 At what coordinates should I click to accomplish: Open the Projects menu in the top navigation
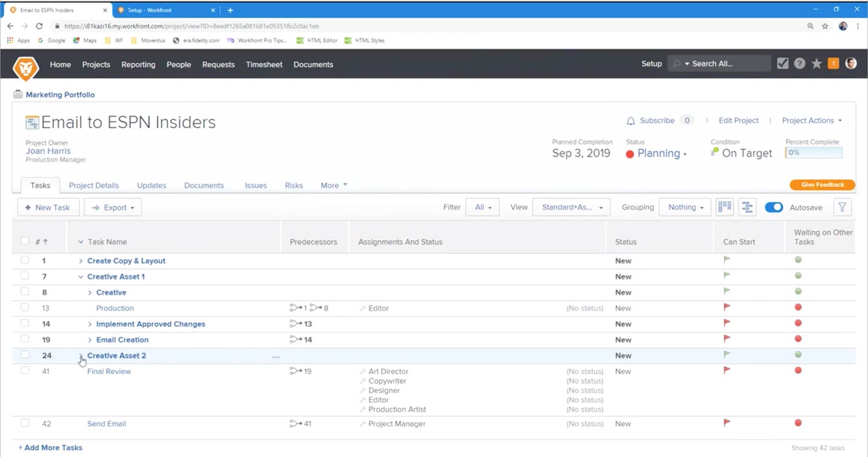(96, 64)
